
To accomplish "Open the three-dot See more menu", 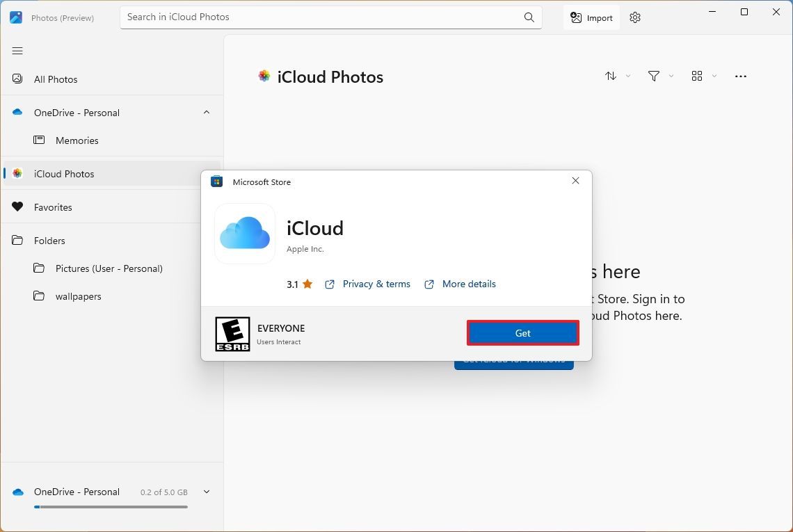I will pos(740,76).
